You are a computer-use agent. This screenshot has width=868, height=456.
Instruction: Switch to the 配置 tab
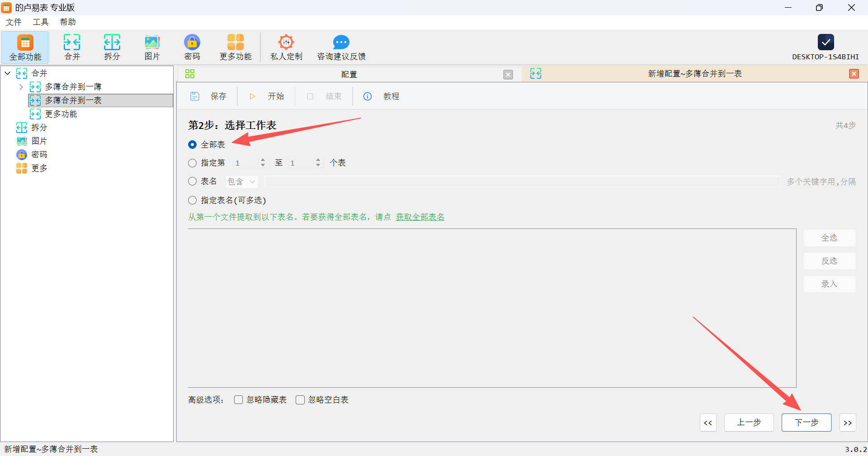349,74
